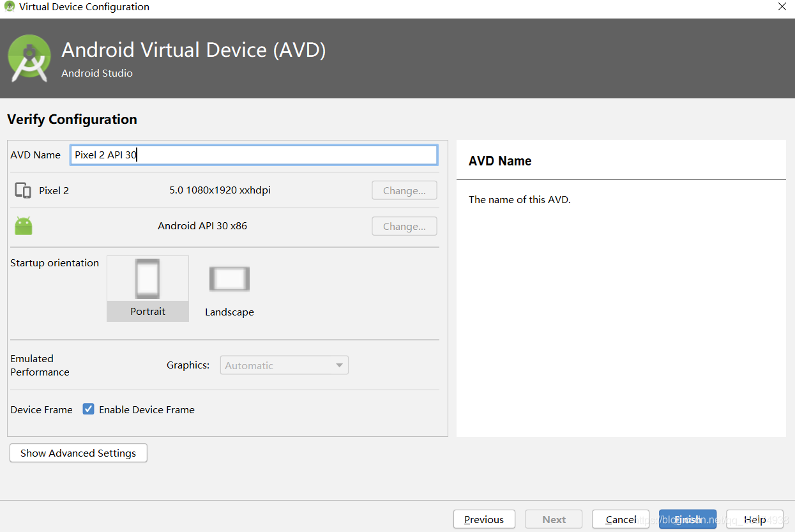This screenshot has width=795, height=532.
Task: Click 'The name of this AVD.' description
Action: click(x=520, y=199)
